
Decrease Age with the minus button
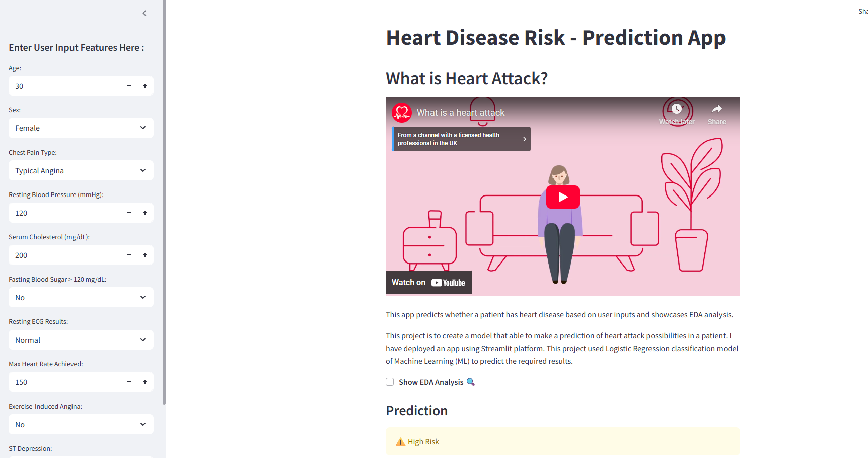tap(129, 86)
